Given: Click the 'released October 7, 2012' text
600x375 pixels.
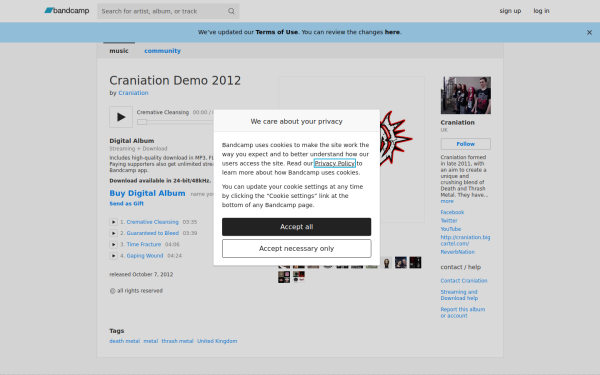Looking at the screenshot, I should (x=141, y=274).
